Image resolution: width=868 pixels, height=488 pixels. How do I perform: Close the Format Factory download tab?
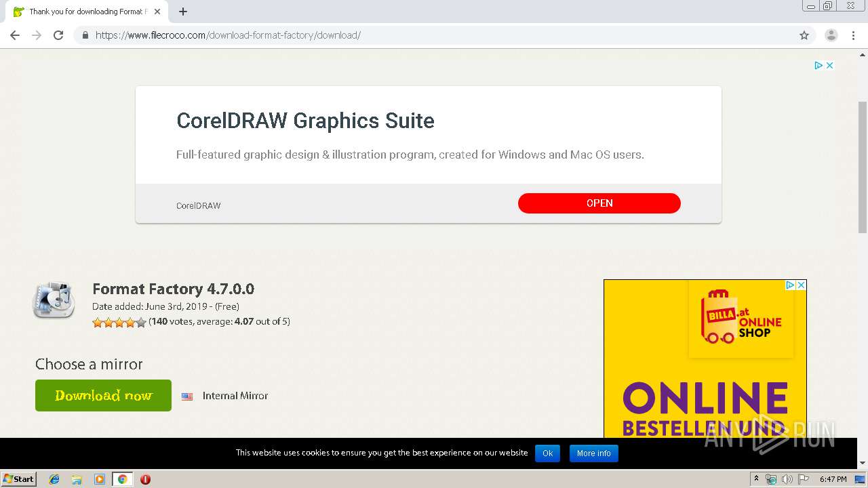click(x=157, y=12)
